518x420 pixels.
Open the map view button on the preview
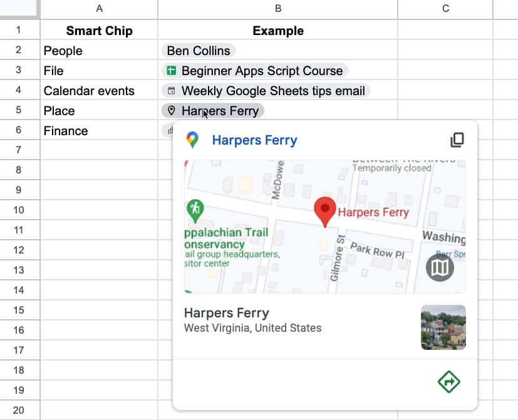click(440, 267)
